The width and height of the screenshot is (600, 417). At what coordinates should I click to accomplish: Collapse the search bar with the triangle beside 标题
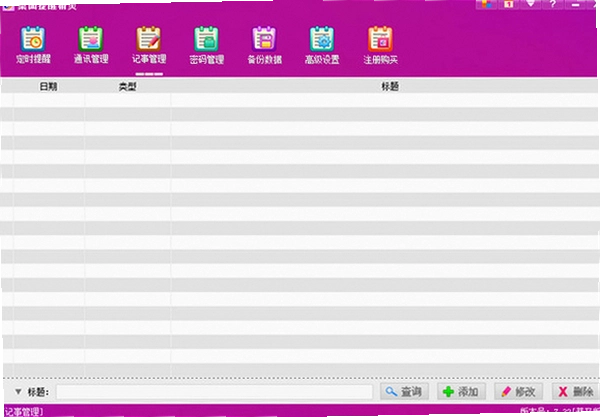click(18, 391)
